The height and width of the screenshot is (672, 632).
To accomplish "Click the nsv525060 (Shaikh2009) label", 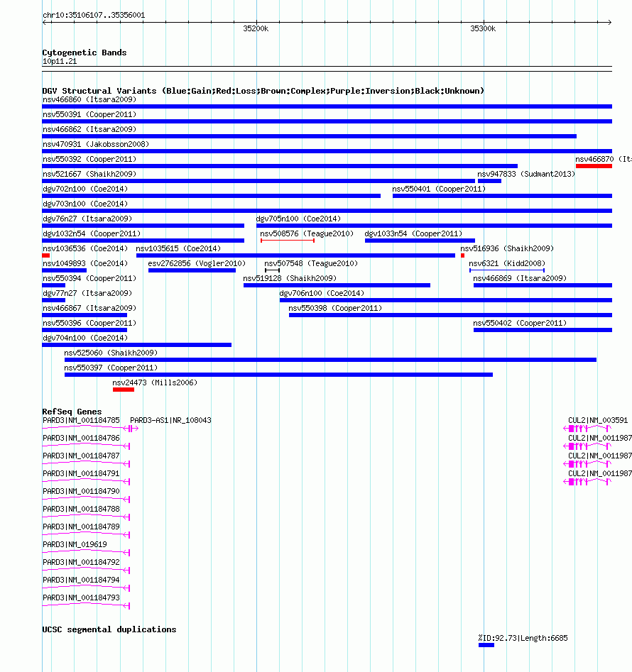I will (111, 353).
